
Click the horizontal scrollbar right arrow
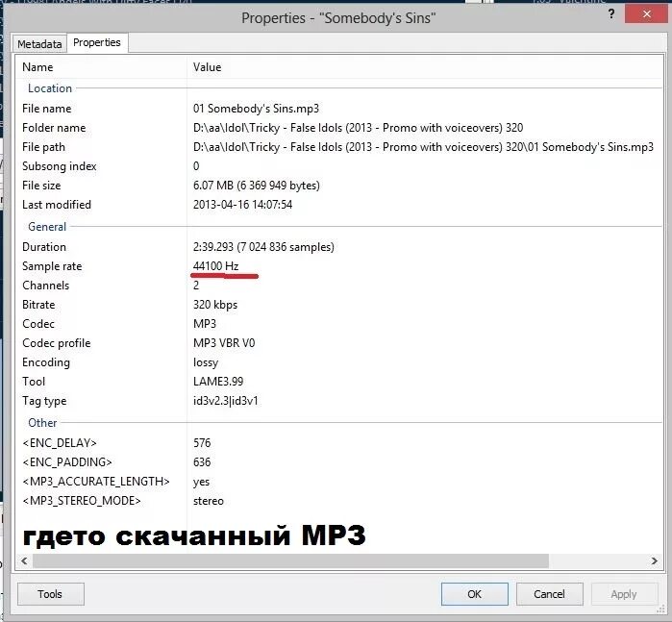[x=654, y=560]
